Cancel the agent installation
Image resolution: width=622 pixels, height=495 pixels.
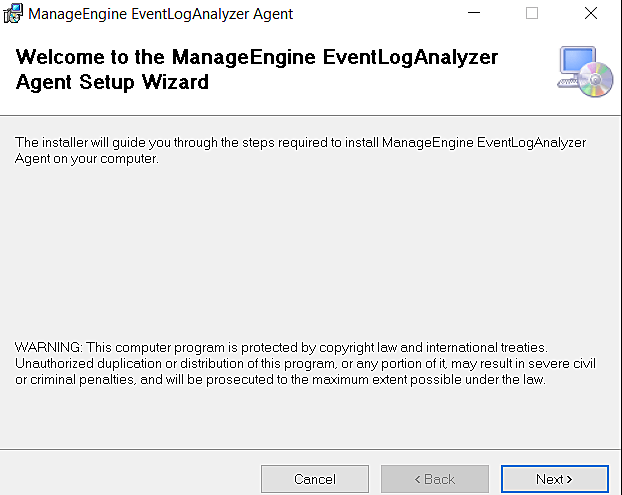tap(315, 479)
